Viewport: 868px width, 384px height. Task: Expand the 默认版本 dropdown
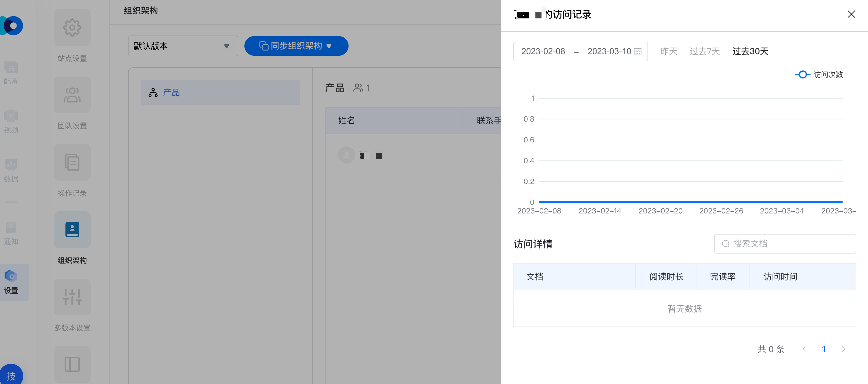(183, 46)
